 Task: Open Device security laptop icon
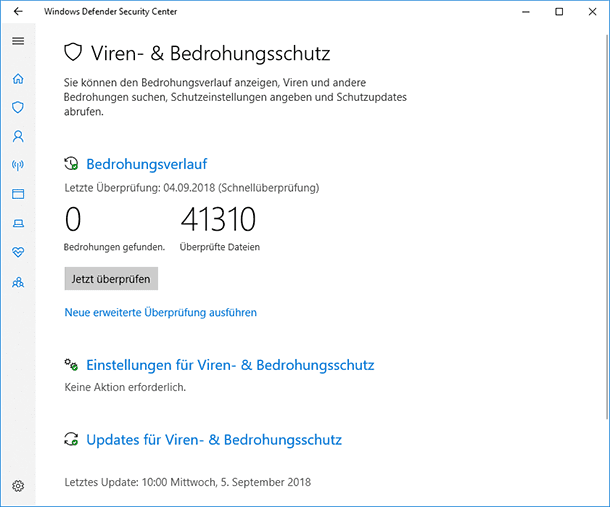[x=18, y=223]
